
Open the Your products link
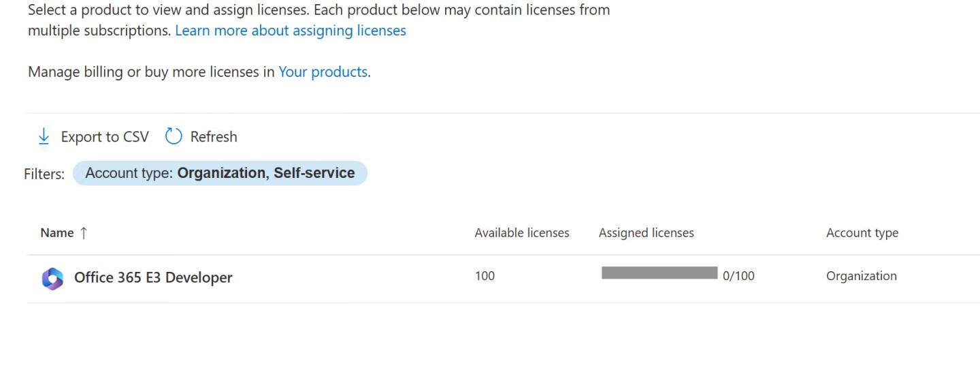pyautogui.click(x=323, y=72)
